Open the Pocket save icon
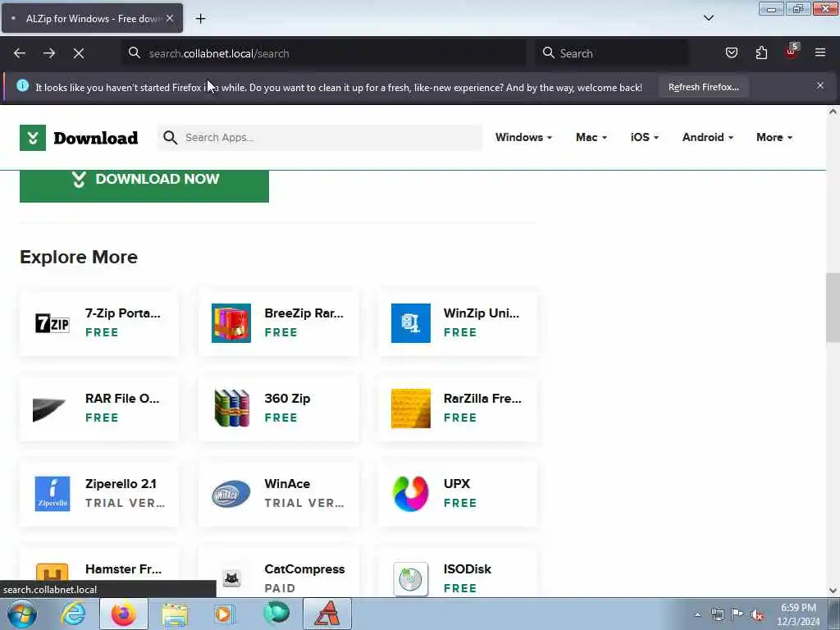Screen dimensions: 840x630 coord(731,52)
